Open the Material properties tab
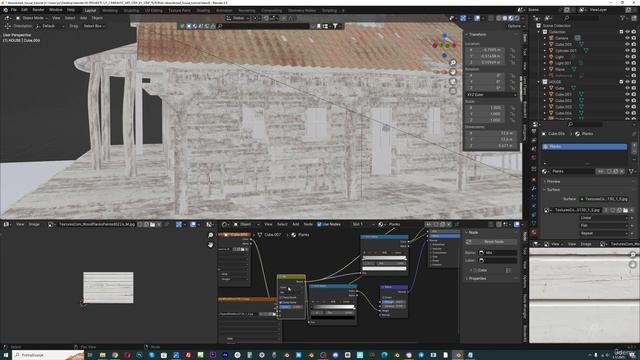The height and width of the screenshot is (360, 640). (534, 233)
